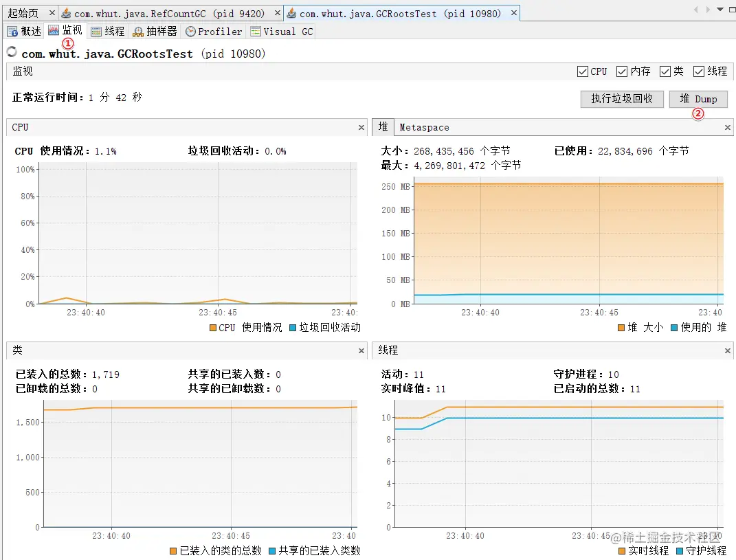Screen dimensions: 736x560
Task: Click the Profiler clock icon
Action: tap(190, 32)
